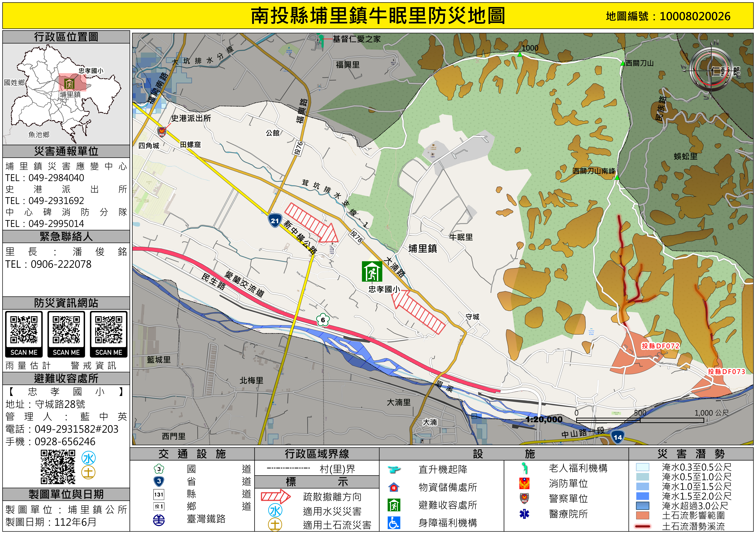
Task: Click the disabled welfare wheelchair legend icon
Action: 394,523
